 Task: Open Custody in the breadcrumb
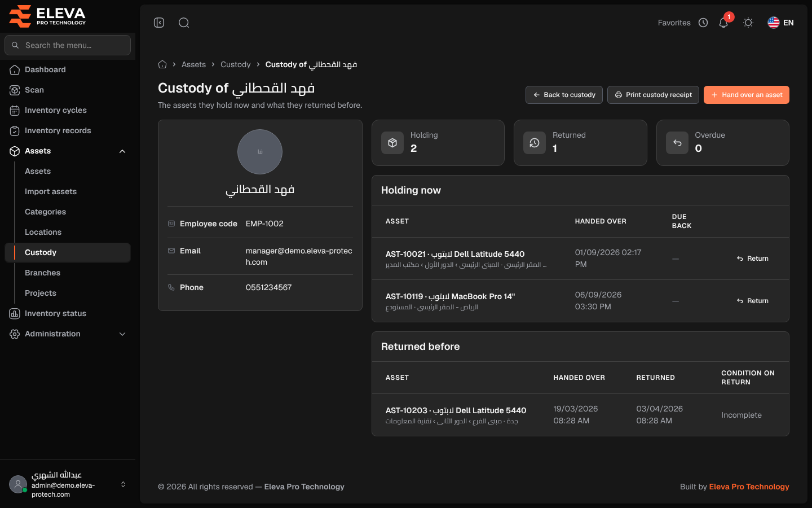point(236,64)
